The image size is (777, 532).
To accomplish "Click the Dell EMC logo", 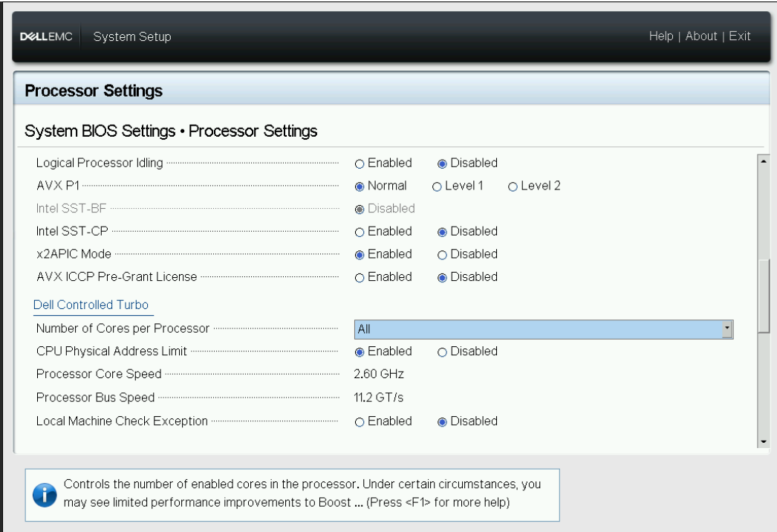I will [46, 36].
